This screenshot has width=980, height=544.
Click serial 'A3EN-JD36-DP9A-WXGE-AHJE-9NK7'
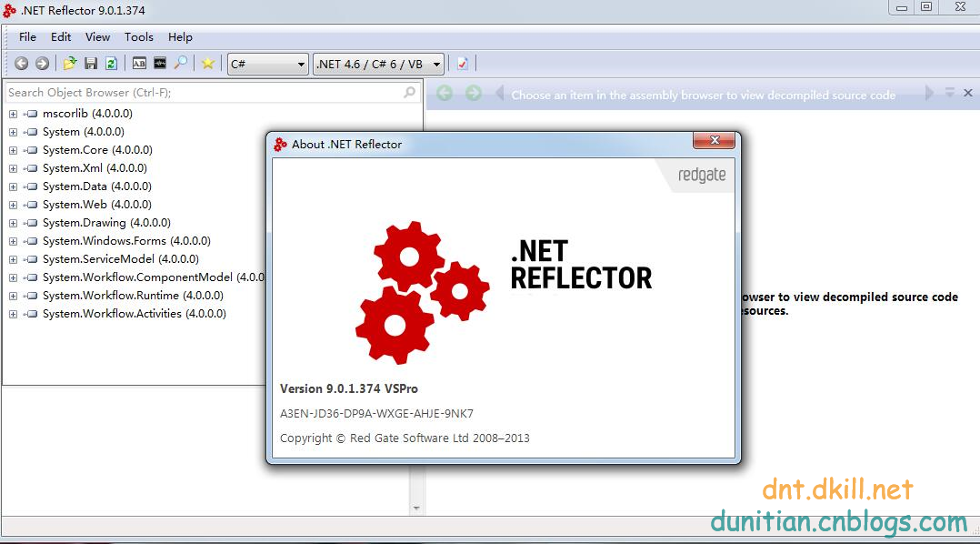(x=376, y=413)
